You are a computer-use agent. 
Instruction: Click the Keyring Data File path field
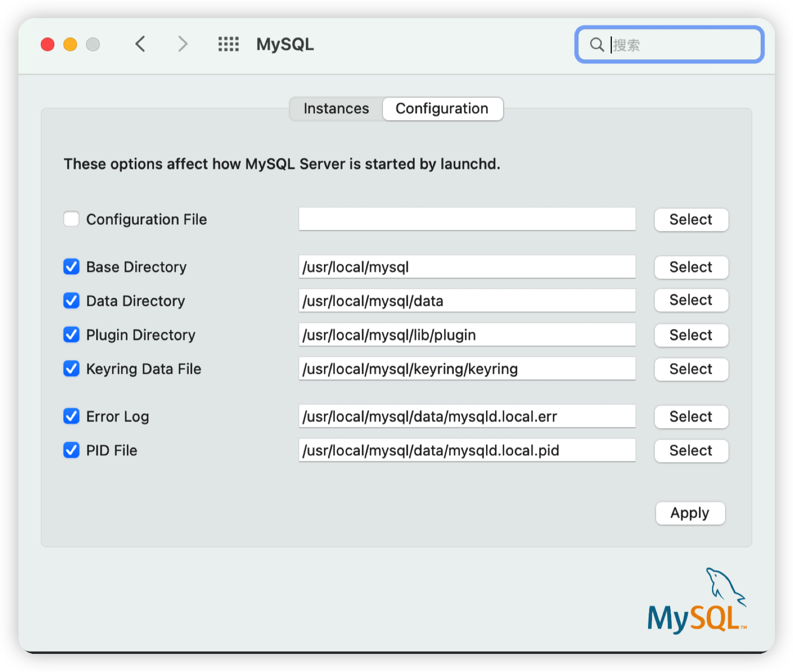(x=467, y=369)
